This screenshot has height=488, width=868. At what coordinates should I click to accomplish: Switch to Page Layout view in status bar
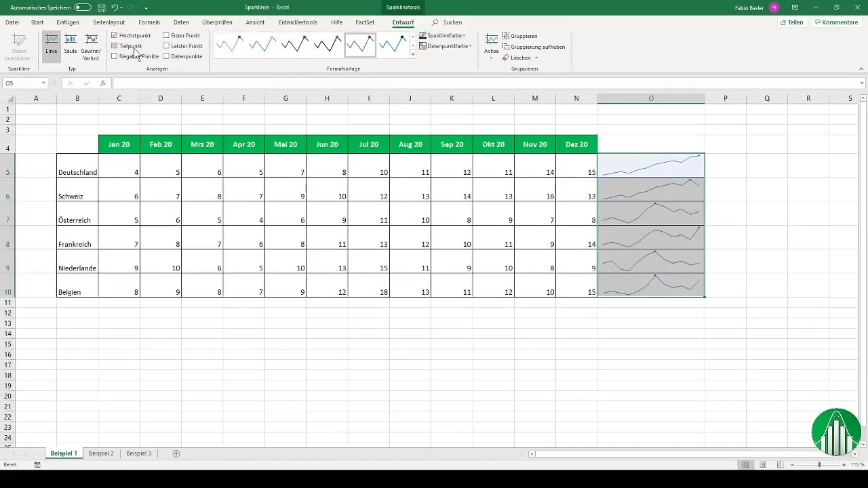[763, 464]
